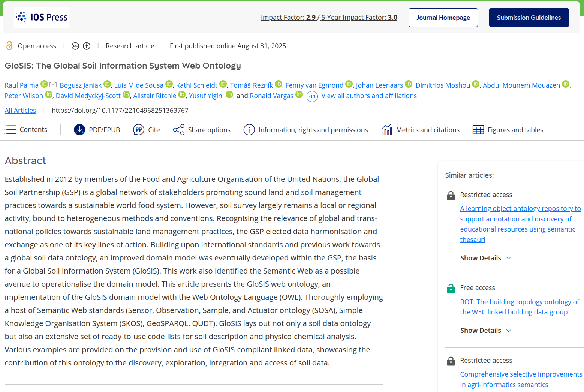Image resolution: width=584 pixels, height=392 pixels.
Task: Open Johan Leenaars' ORCID iD icon
Action: [409, 84]
